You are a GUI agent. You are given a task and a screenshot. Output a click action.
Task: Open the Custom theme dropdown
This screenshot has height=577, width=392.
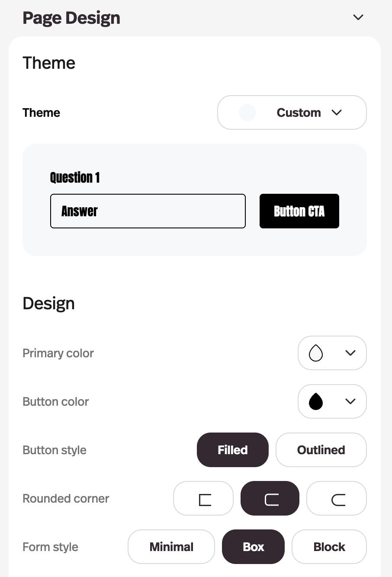pos(292,112)
